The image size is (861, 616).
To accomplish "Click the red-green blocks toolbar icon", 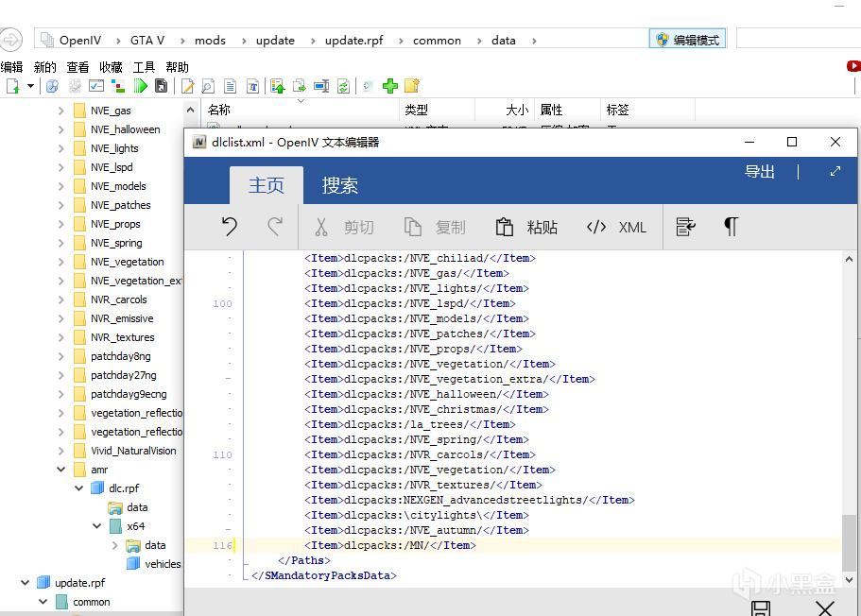I will pos(117,86).
